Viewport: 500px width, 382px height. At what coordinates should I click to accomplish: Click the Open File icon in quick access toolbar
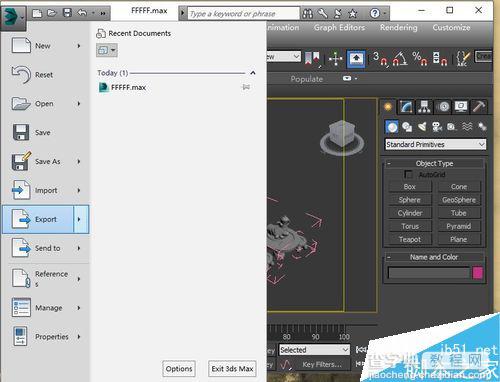coord(52,13)
